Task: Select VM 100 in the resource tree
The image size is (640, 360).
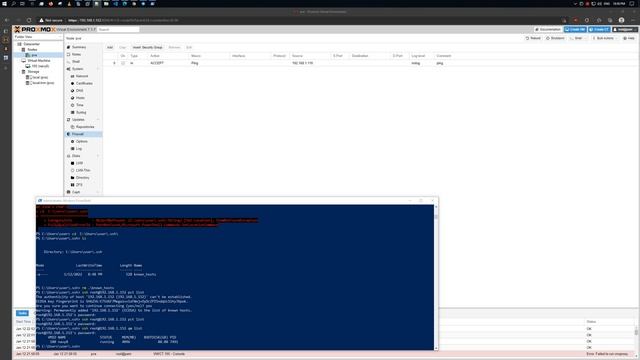Action: (40, 66)
